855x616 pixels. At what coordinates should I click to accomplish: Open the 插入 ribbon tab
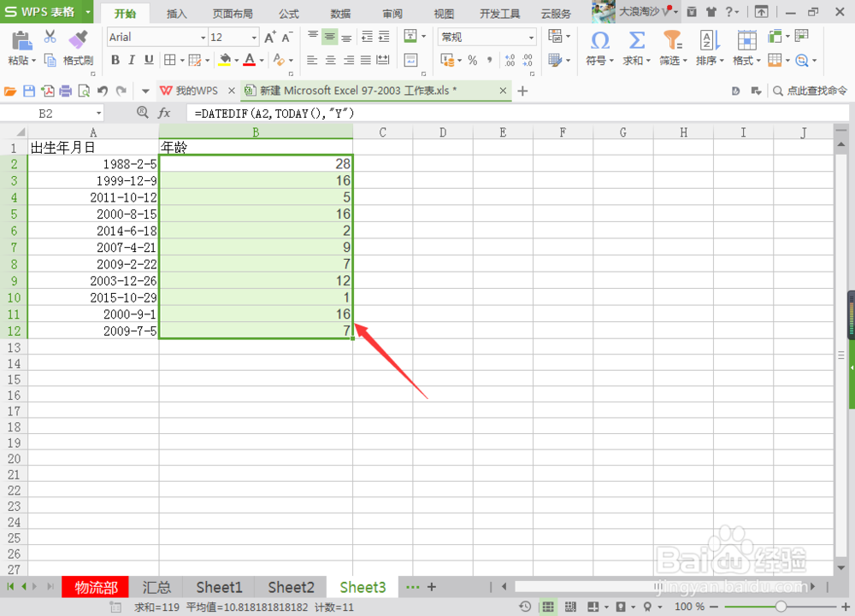coord(176,14)
